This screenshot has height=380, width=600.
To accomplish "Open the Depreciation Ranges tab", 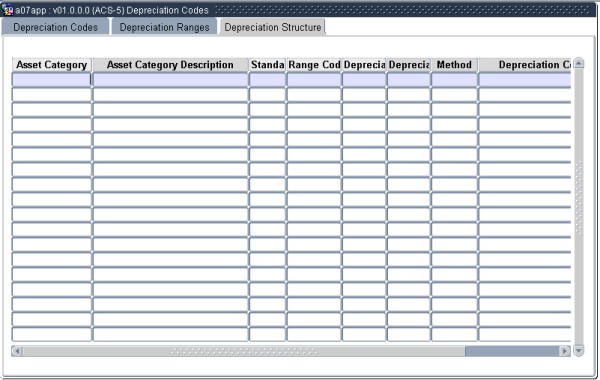I will [164, 27].
